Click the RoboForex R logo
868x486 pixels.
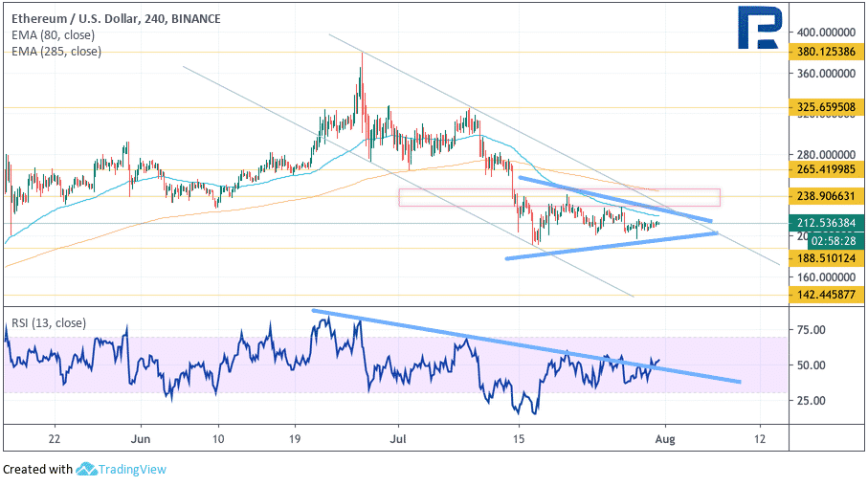point(760,28)
